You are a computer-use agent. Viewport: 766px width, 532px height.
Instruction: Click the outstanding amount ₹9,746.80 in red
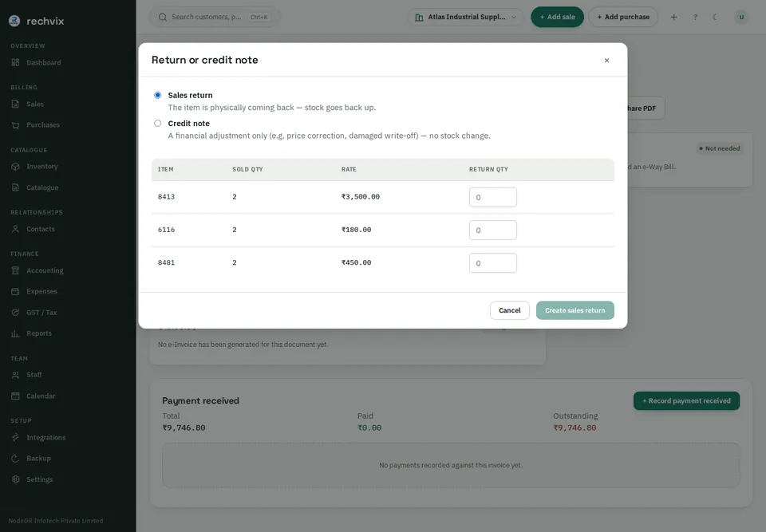[x=574, y=428]
